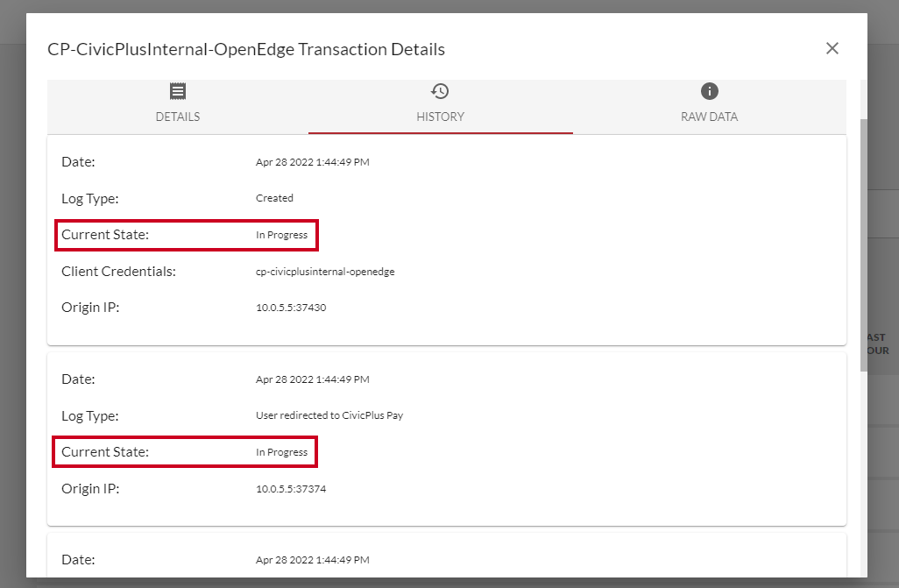Click "Log Type:" label beside User redirected
Viewport: 899px width, 588px height.
pos(90,416)
